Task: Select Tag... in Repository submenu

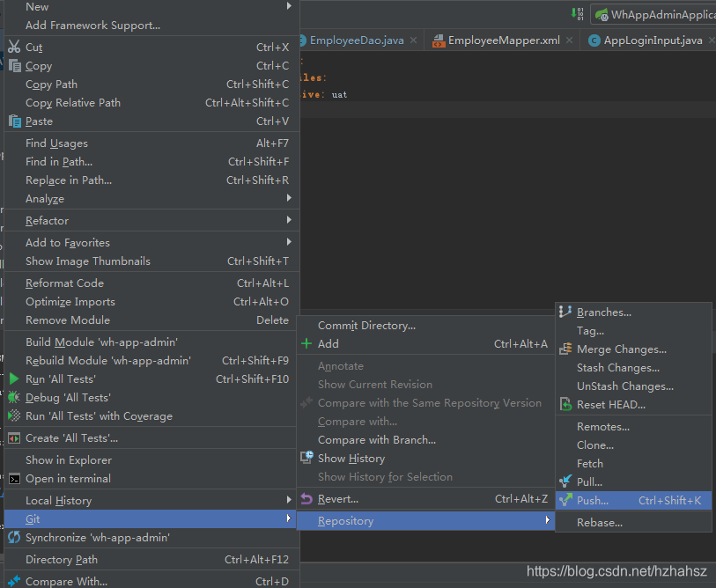Action: (634, 331)
